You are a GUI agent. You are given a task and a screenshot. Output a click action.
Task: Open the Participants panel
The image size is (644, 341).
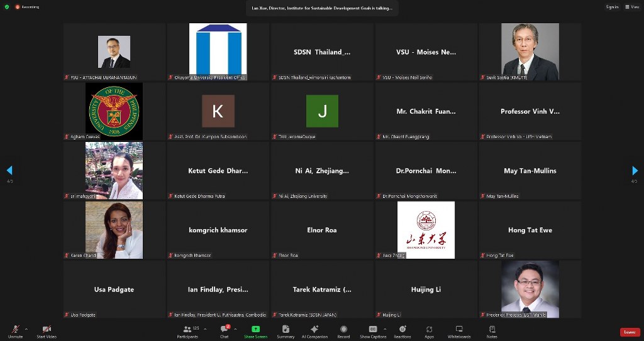[187, 331]
